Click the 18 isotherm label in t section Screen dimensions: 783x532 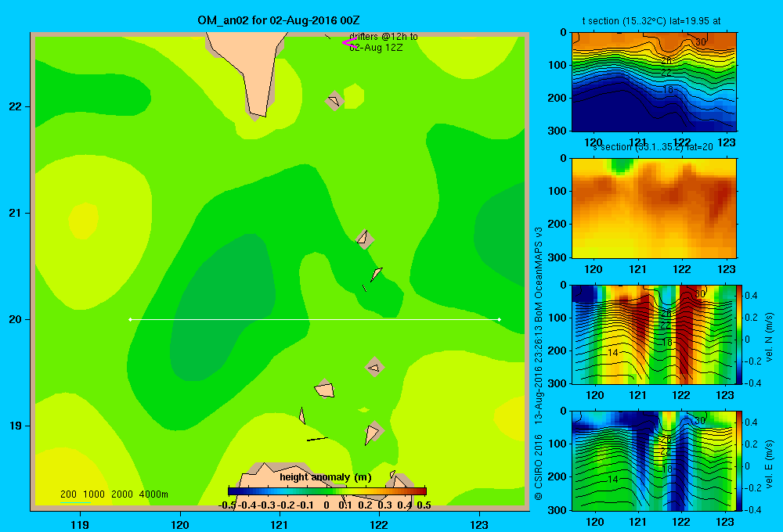click(668, 90)
